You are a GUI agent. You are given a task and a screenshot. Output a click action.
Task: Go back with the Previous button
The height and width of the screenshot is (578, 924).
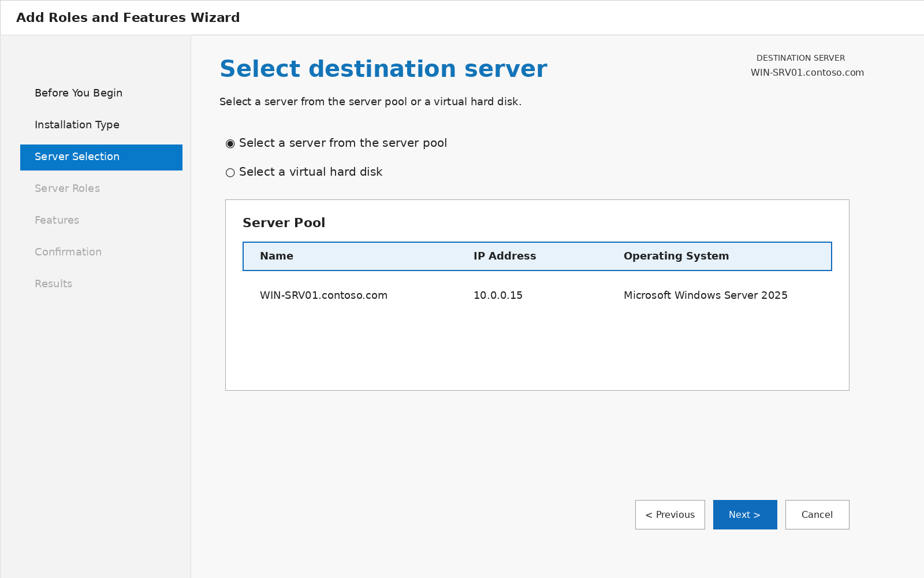pyautogui.click(x=670, y=514)
